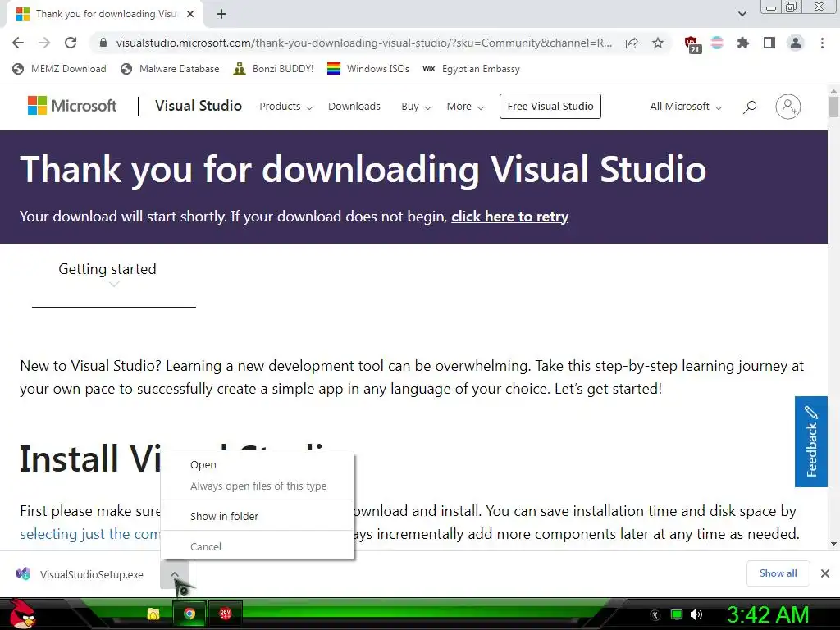Open the Dev-C++ taskbar icon

click(225, 614)
